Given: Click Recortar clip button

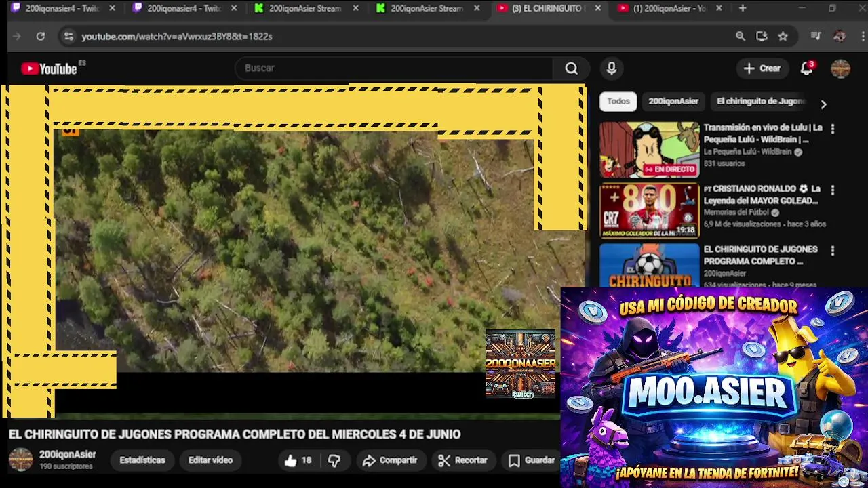Looking at the screenshot, I should click(x=462, y=460).
